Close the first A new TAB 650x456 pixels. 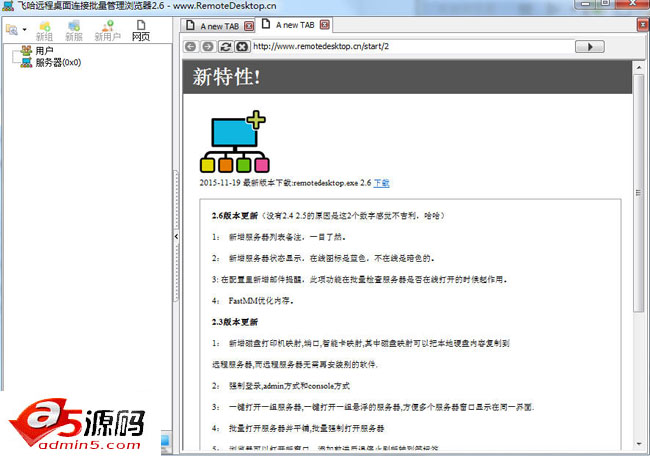point(249,26)
